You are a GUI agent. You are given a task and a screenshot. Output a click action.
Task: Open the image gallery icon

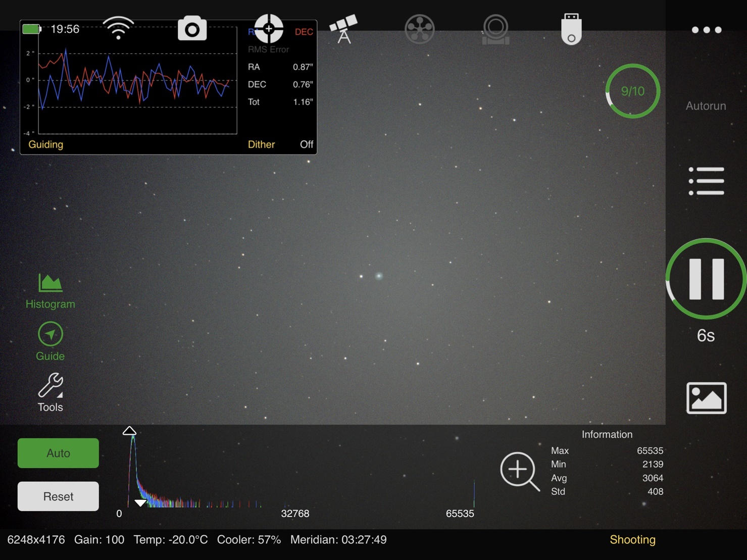pyautogui.click(x=706, y=398)
